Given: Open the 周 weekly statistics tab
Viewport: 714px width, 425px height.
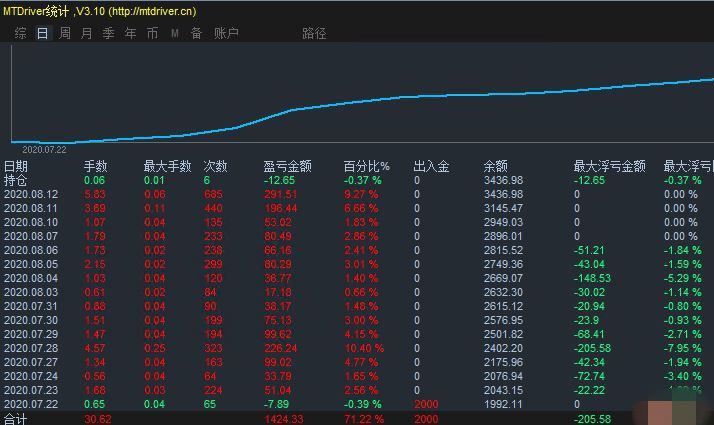Looking at the screenshot, I should click(65, 33).
